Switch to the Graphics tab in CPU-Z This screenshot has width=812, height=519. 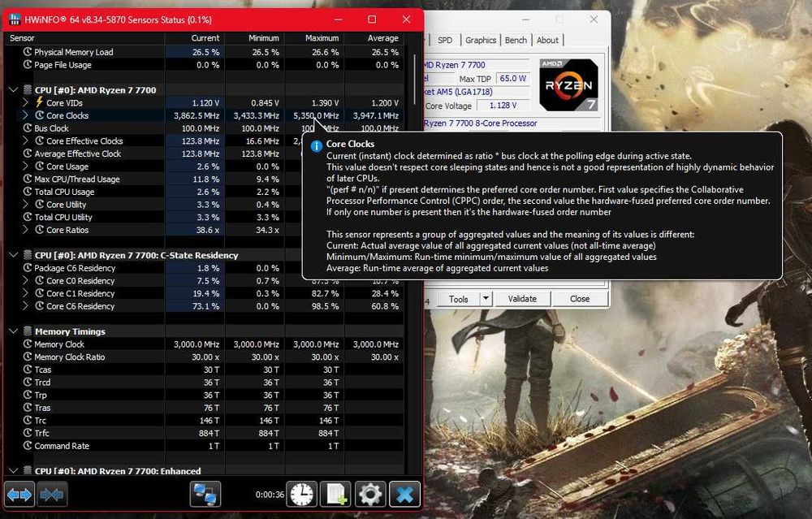(481, 40)
